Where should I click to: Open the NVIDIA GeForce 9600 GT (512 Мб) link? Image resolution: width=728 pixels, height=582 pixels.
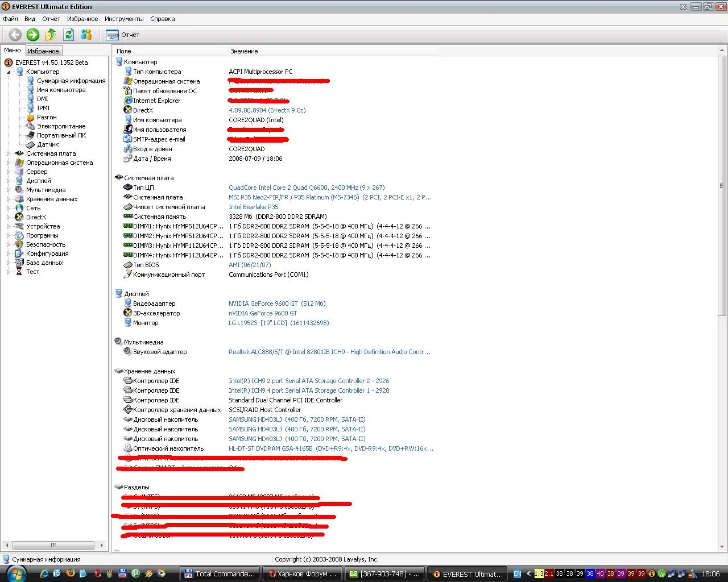pos(277,304)
